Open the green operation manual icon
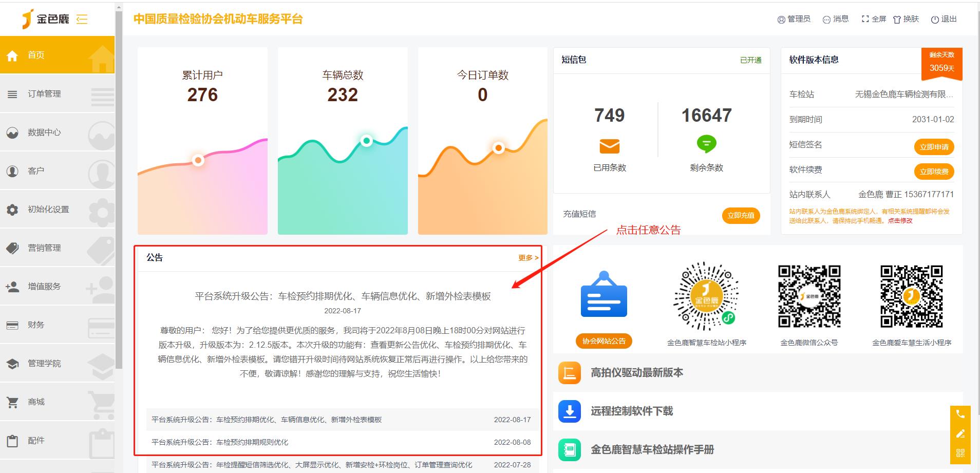Image resolution: width=980 pixels, height=473 pixels. click(x=569, y=450)
